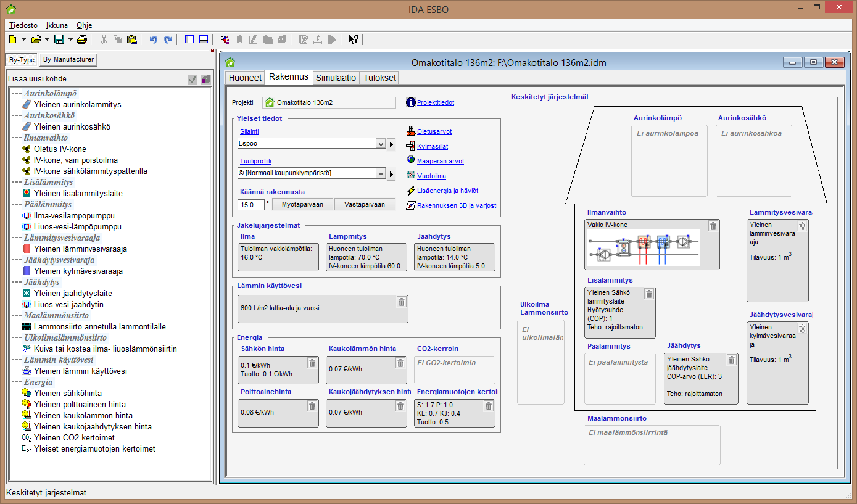Select Yleinen CO2 kertoimet in the list
The width and height of the screenshot is (857, 504).
(74, 438)
